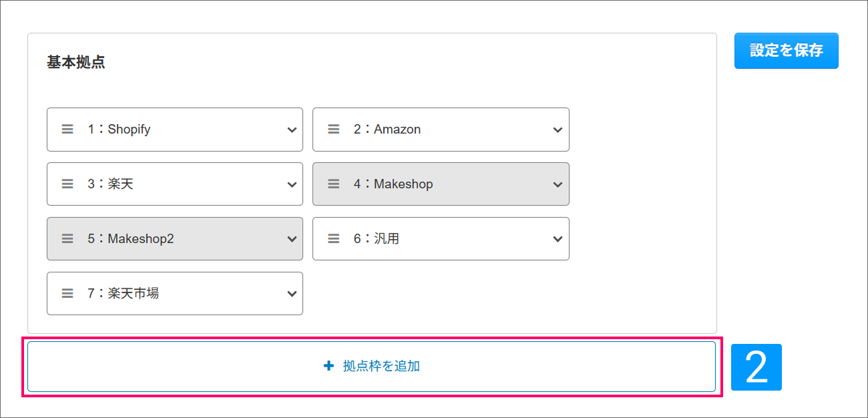The image size is (868, 418).
Task: Click the drag handle icon for 4：Makeshop
Action: pyautogui.click(x=334, y=184)
